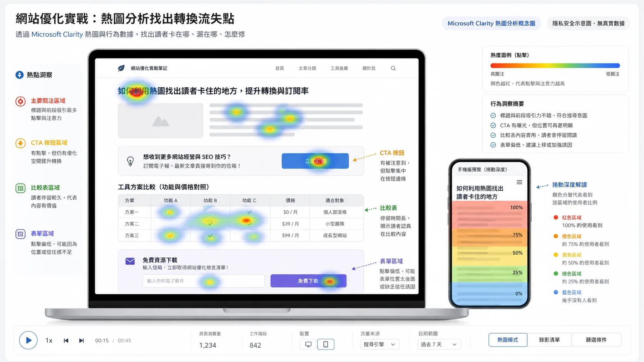
Task: Click the 方案一 checkmark under 功能 C
Action: pos(249,212)
